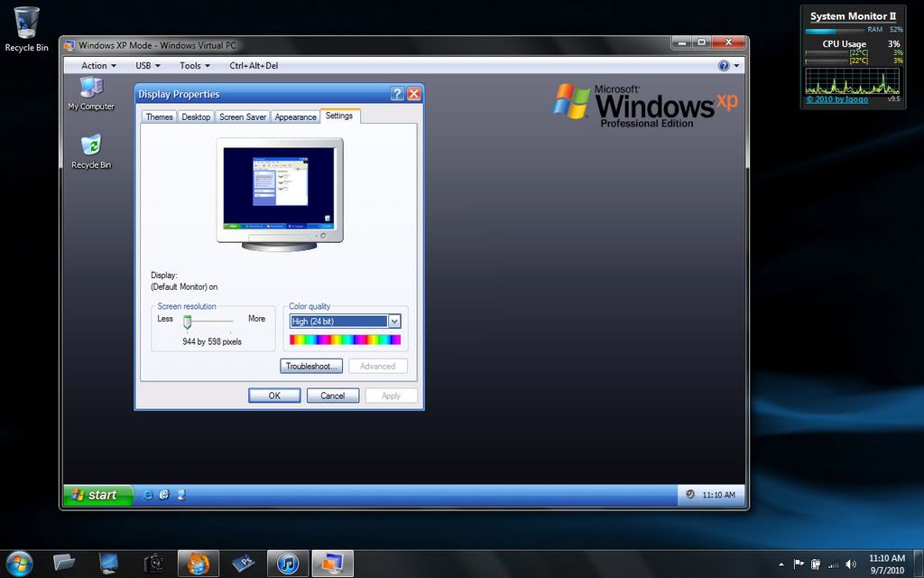This screenshot has width=924, height=578.
Task: Open the USB menu in Virtual PC
Action: 147,65
